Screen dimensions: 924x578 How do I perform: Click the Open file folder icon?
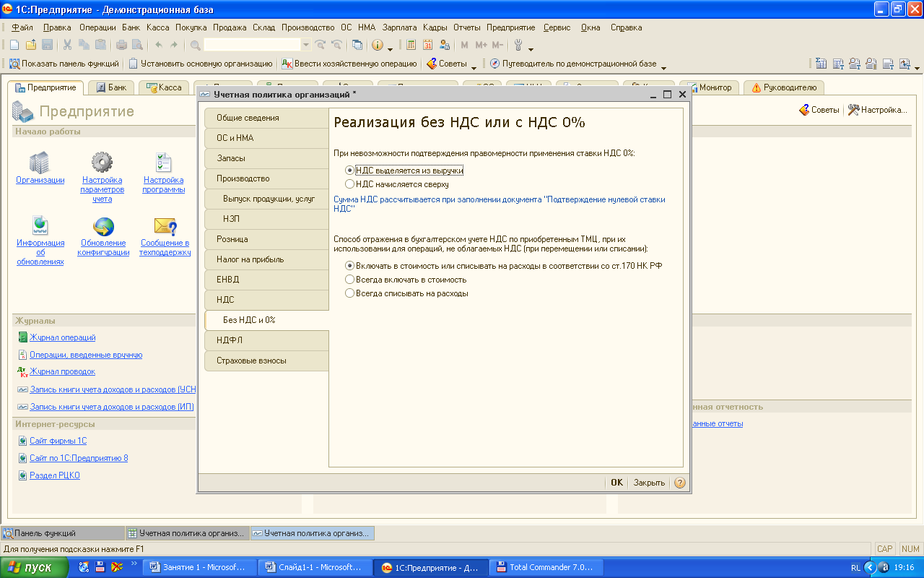[30, 45]
